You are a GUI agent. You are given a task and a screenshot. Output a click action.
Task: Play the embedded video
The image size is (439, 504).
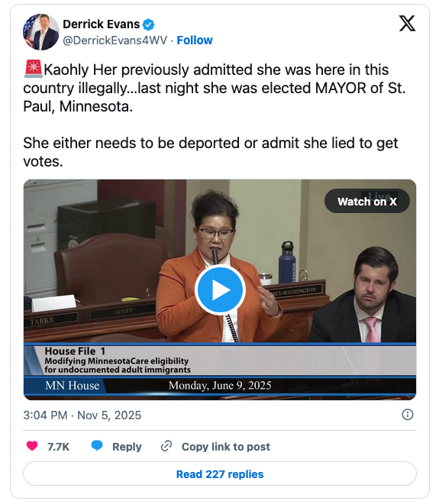(220, 290)
